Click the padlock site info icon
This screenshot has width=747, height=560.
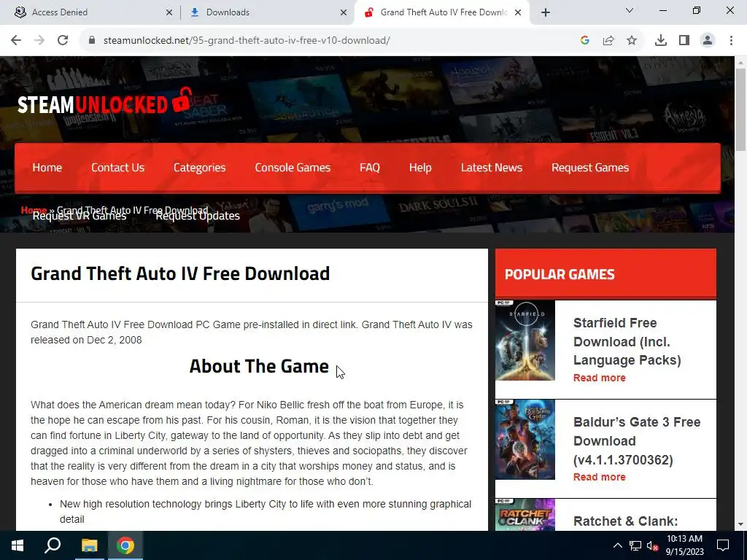coord(92,41)
